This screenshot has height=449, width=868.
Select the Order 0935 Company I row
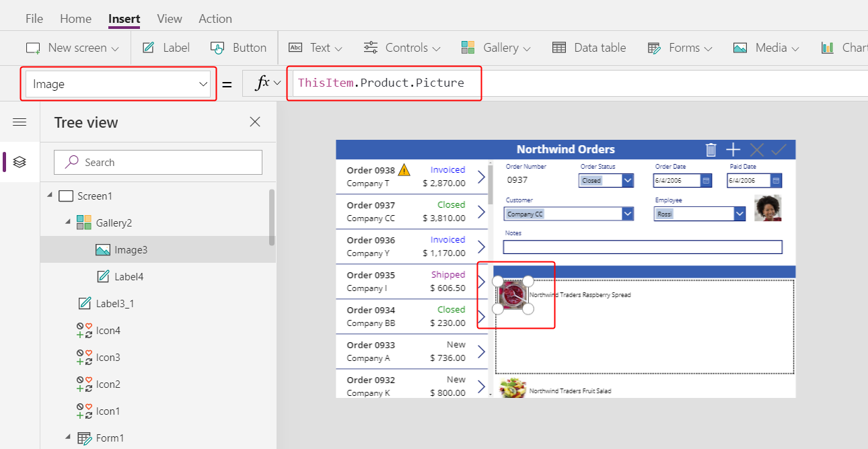pos(412,282)
